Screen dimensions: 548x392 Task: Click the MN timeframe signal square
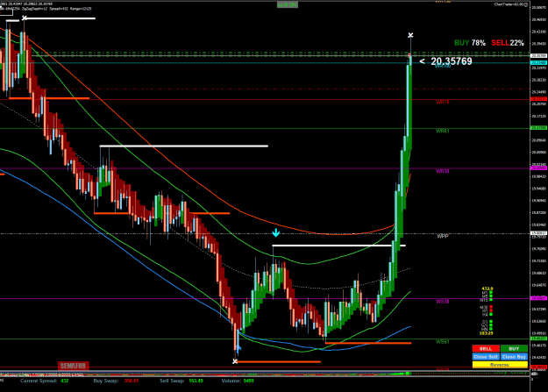click(x=491, y=329)
